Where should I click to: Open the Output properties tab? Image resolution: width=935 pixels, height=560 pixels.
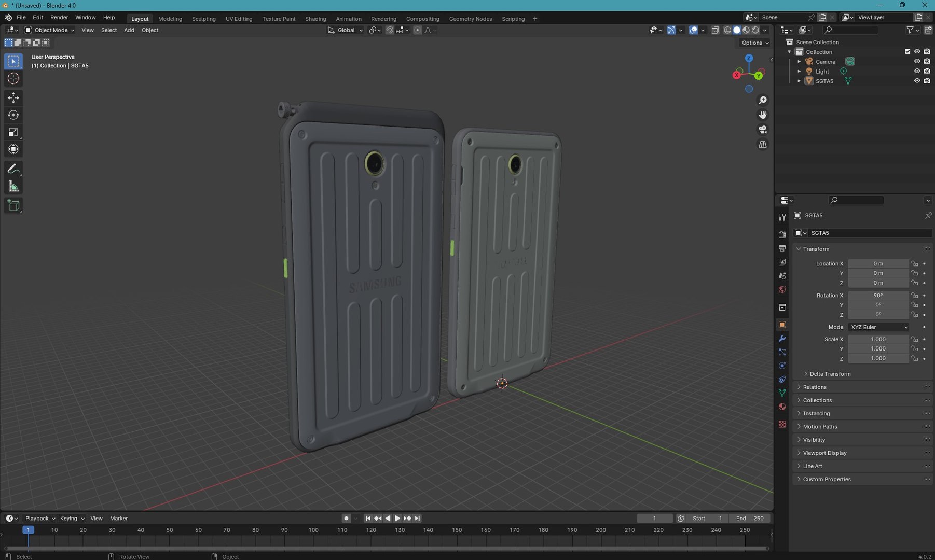pos(782,248)
